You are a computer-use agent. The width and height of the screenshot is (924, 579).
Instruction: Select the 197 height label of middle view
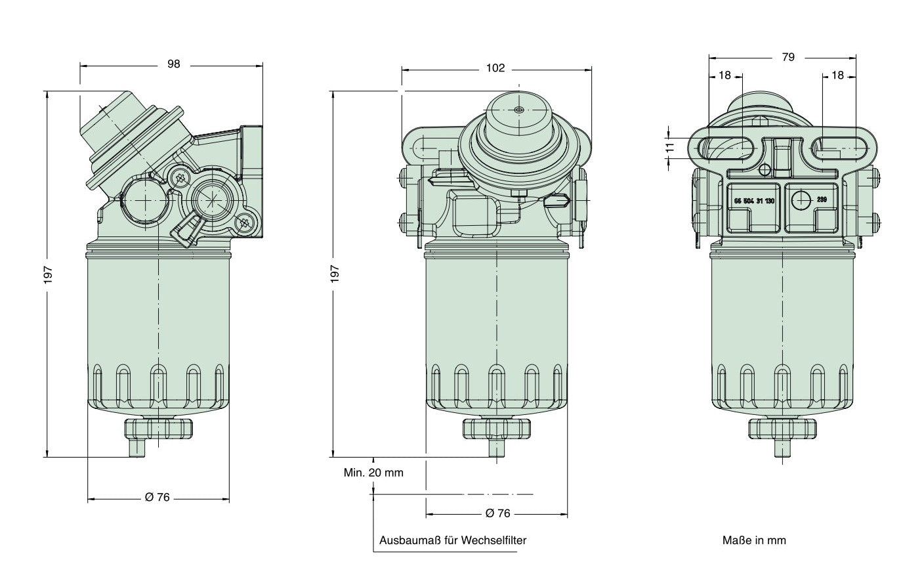[334, 273]
